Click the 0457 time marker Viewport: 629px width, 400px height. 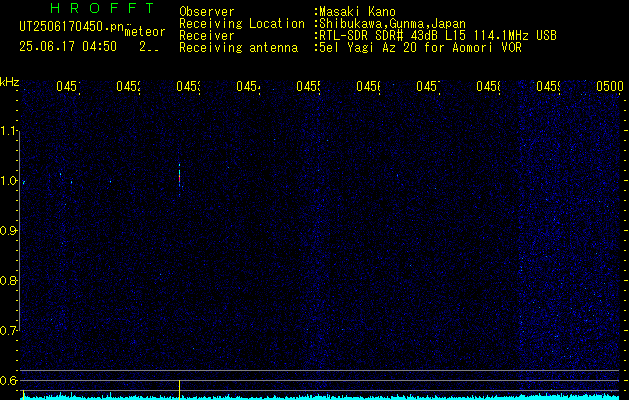coord(428,86)
